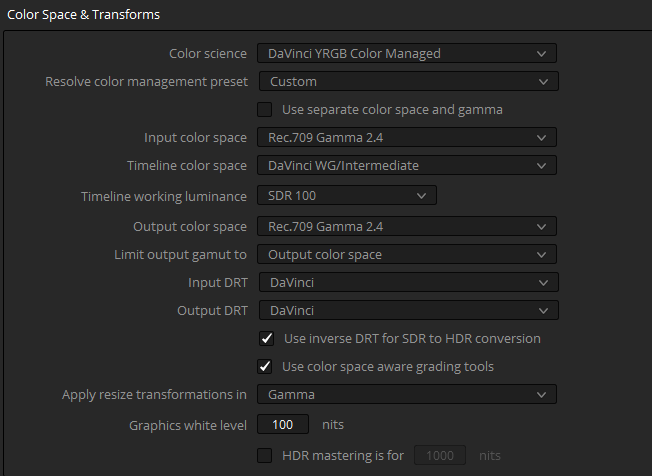
Task: Open Timeline working luminance dropdown
Action: [347, 195]
